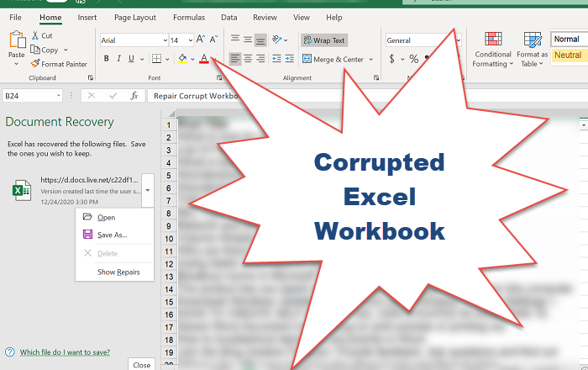
Task: Expand the borders style arrow
Action: pyautogui.click(x=167, y=59)
